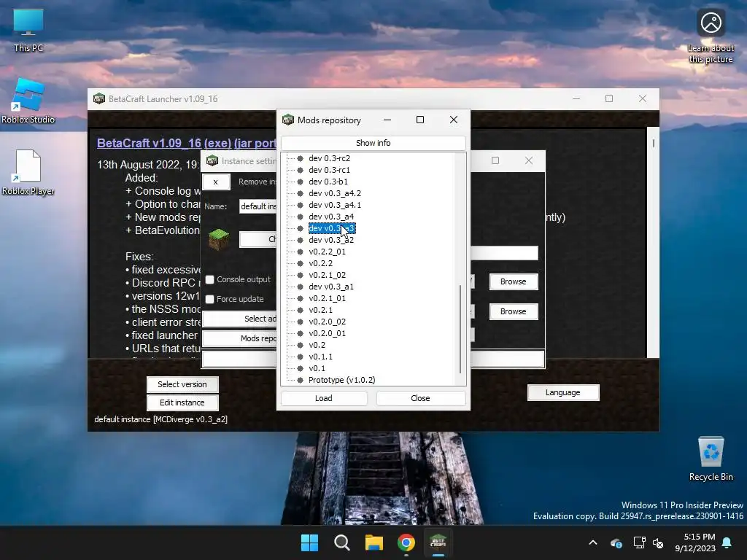Click Instance settings title bar icon
747x560 pixels.
[212, 161]
